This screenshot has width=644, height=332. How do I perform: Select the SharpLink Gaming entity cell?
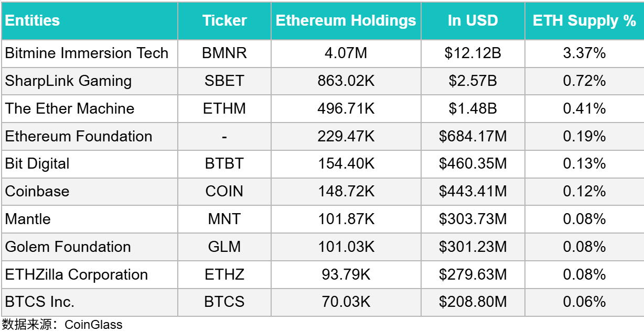tap(69, 81)
